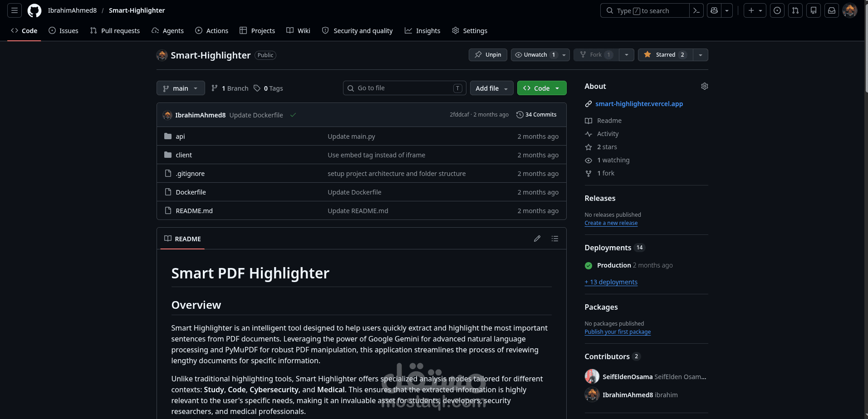
Task: Switch to the Code tab
Action: tap(24, 30)
